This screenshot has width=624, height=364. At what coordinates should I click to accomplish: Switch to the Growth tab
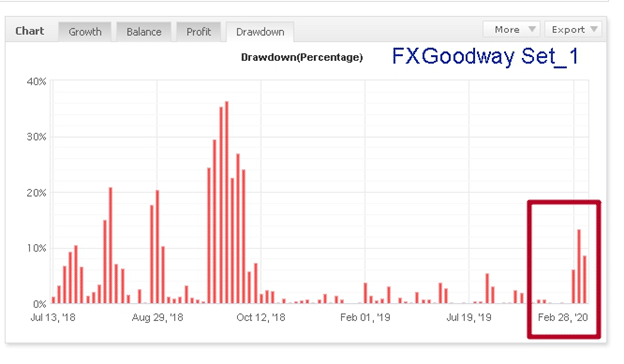[85, 32]
